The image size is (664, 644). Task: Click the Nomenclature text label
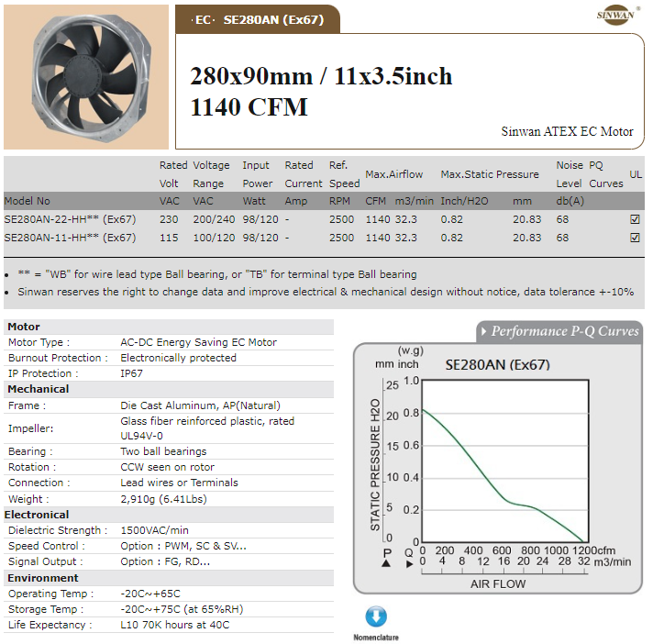(x=376, y=637)
